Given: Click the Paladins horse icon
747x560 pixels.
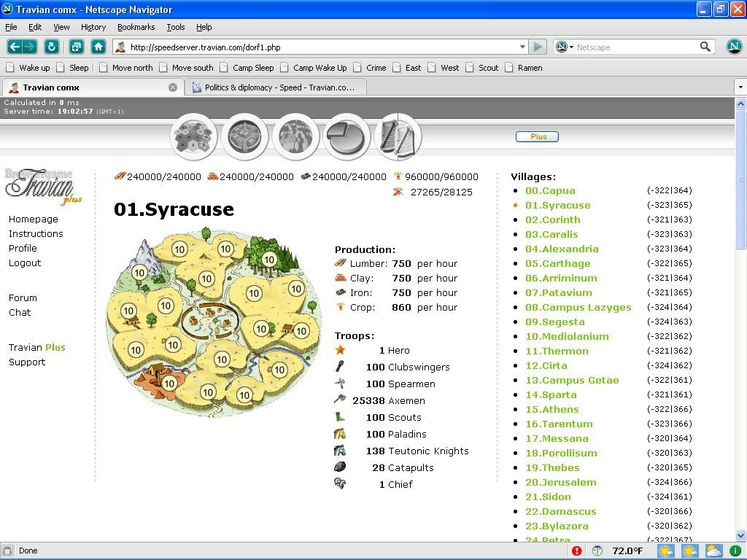Looking at the screenshot, I should pos(340,433).
